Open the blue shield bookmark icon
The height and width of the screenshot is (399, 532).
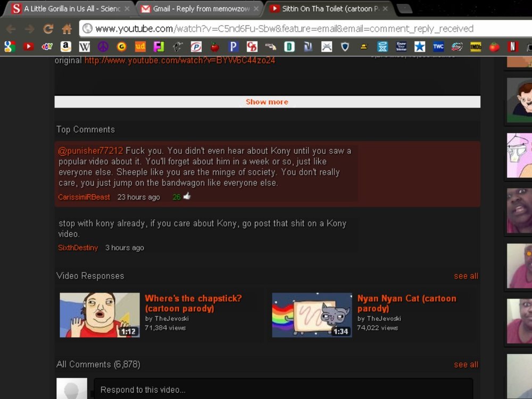[x=345, y=46]
